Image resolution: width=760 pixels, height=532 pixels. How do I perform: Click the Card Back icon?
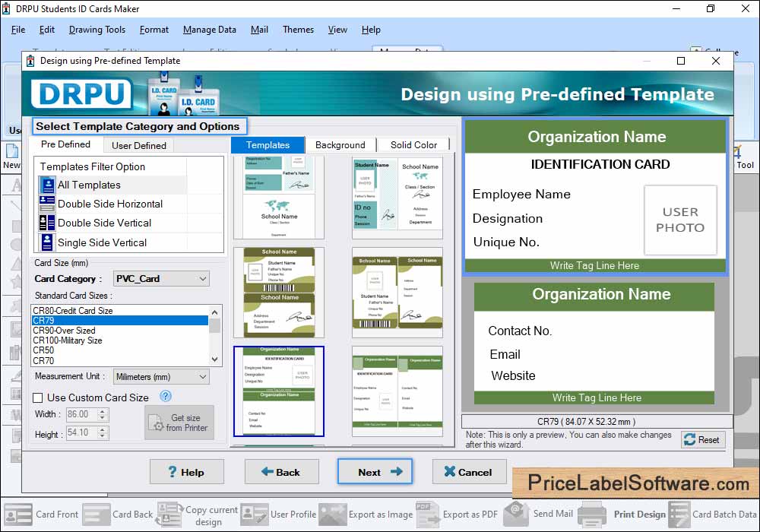[x=97, y=515]
